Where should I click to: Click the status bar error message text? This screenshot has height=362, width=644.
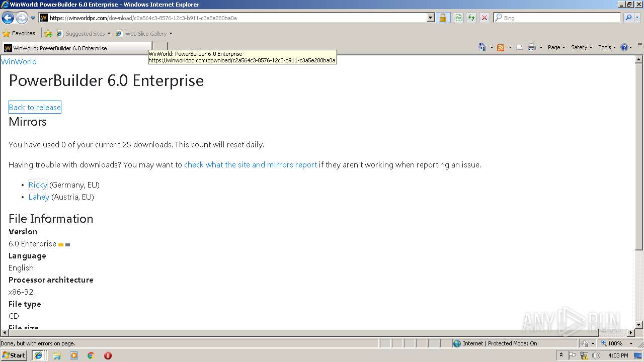coord(38,343)
